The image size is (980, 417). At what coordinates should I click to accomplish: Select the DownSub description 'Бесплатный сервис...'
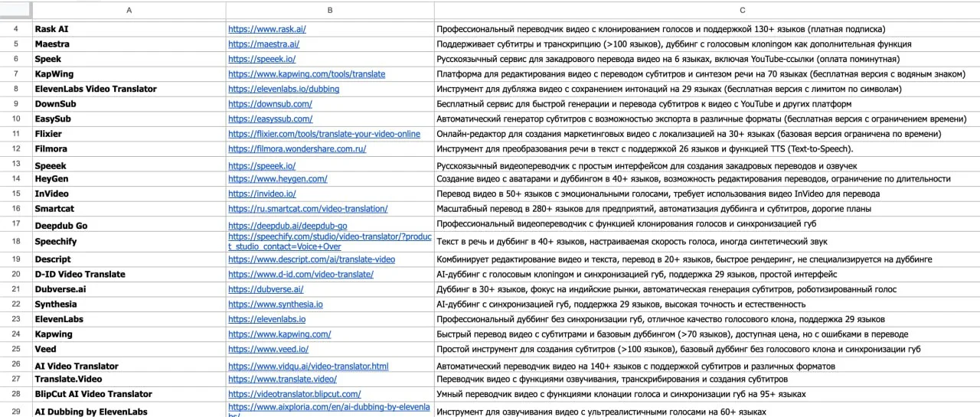pos(707,104)
